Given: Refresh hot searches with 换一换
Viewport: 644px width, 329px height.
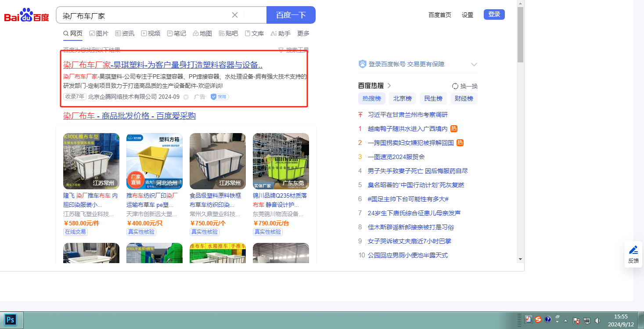Looking at the screenshot, I should click(465, 86).
